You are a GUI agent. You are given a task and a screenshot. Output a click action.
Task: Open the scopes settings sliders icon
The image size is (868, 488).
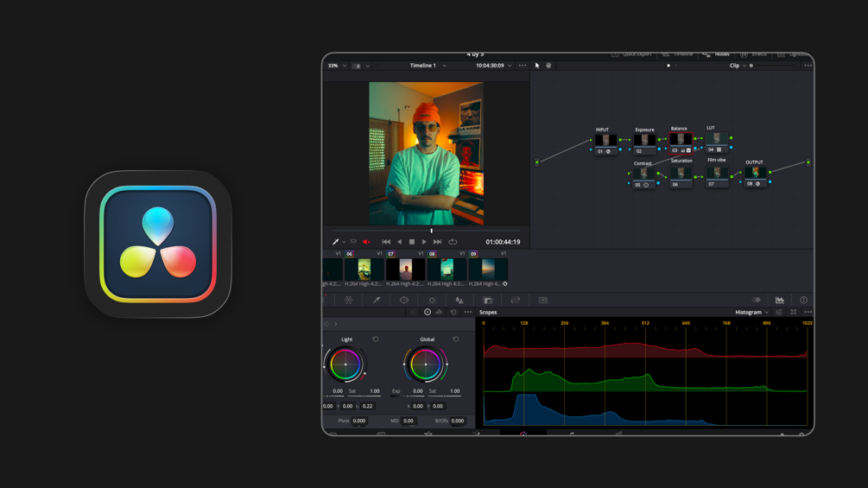(x=779, y=312)
